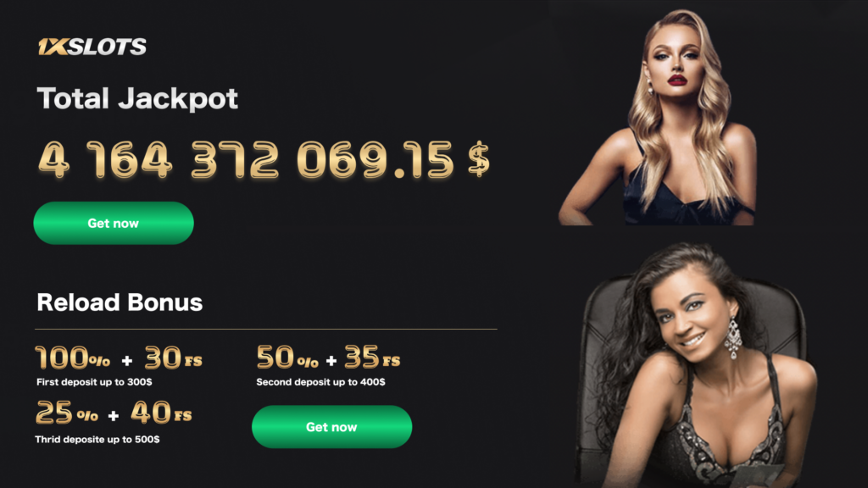This screenshot has width=868, height=488.
Task: Open the First deposit up to 300$ text
Action: pyautogui.click(x=94, y=382)
